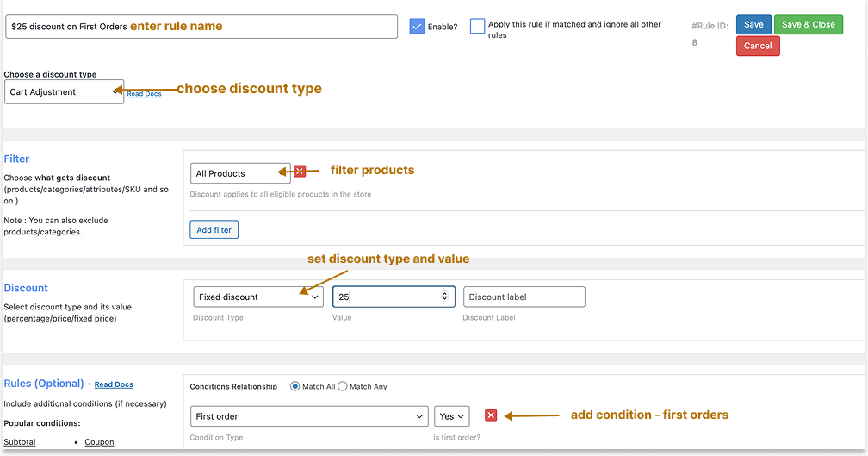Click the Add filter button
868x456 pixels.
pos(214,230)
